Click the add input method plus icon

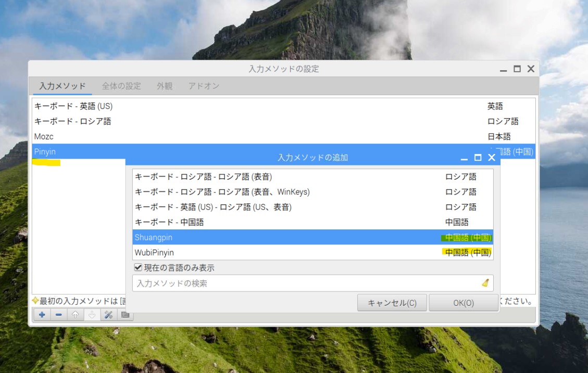[42, 315]
